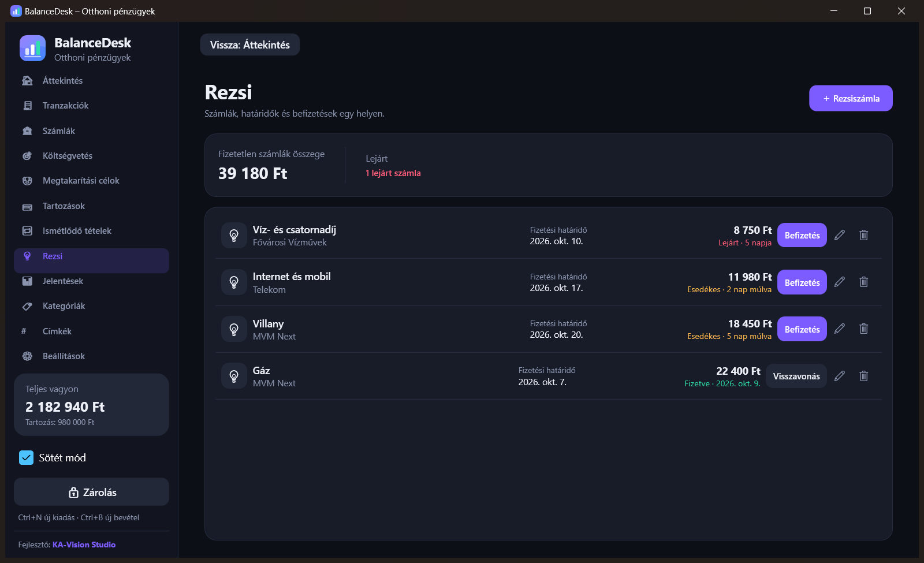Toggle the Sötét mód checkbox

click(x=27, y=458)
